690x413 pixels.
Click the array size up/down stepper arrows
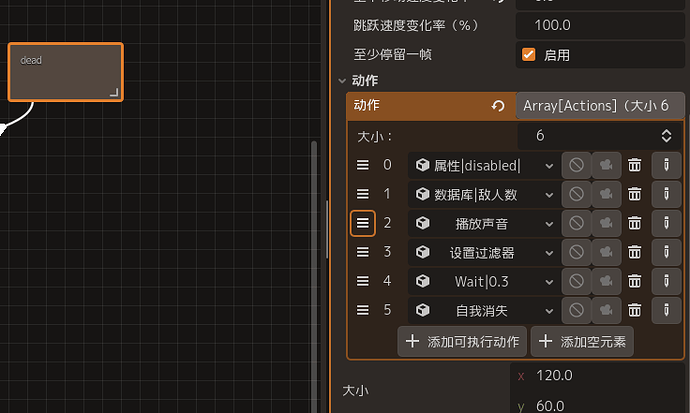point(666,135)
